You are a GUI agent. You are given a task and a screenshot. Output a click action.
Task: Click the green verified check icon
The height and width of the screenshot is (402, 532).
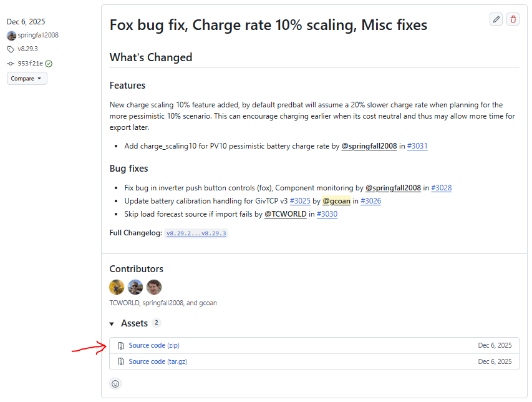point(49,64)
